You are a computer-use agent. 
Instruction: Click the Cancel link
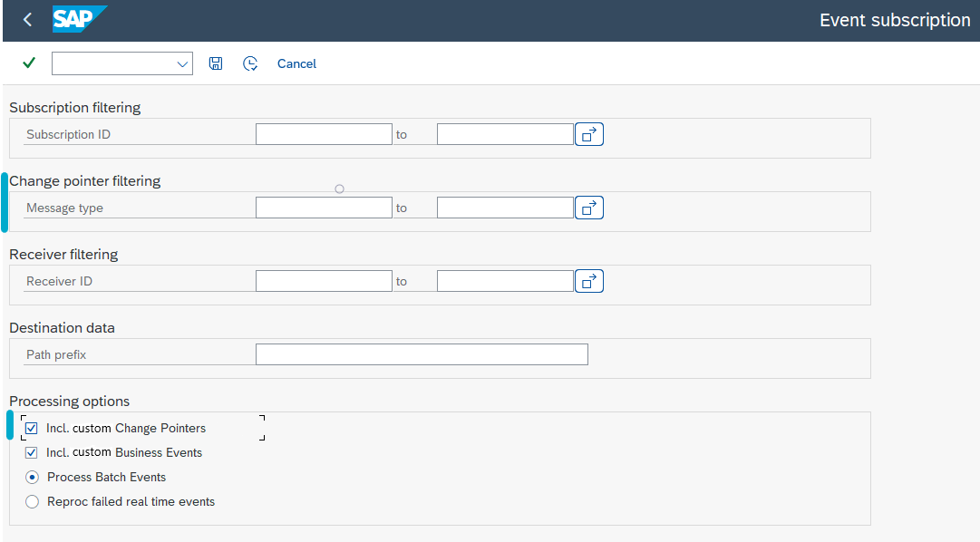pos(296,63)
